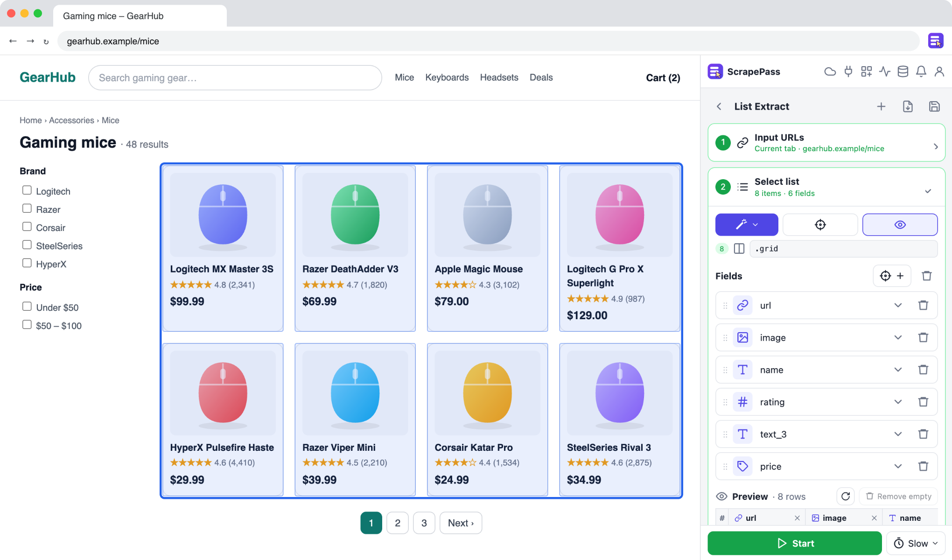The width and height of the screenshot is (952, 560).
Task: Open the database icon in ScrapePass header
Action: point(903,71)
